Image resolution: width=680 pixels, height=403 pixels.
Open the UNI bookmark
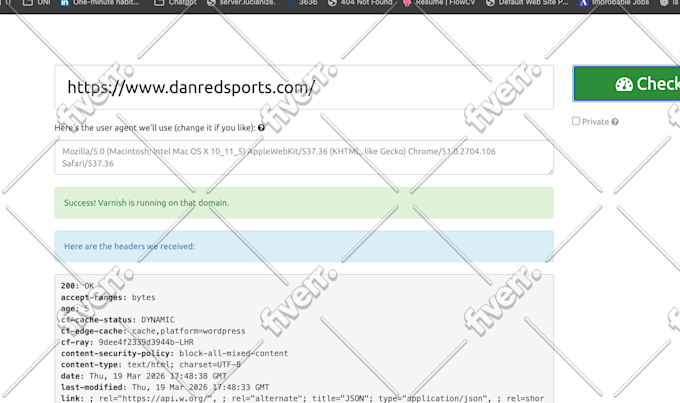pyautogui.click(x=36, y=3)
